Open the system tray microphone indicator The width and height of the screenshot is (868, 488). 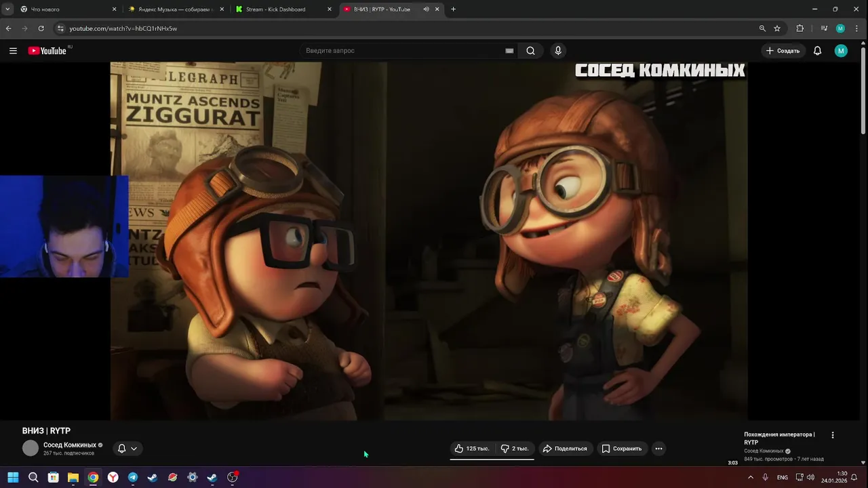coord(766,477)
